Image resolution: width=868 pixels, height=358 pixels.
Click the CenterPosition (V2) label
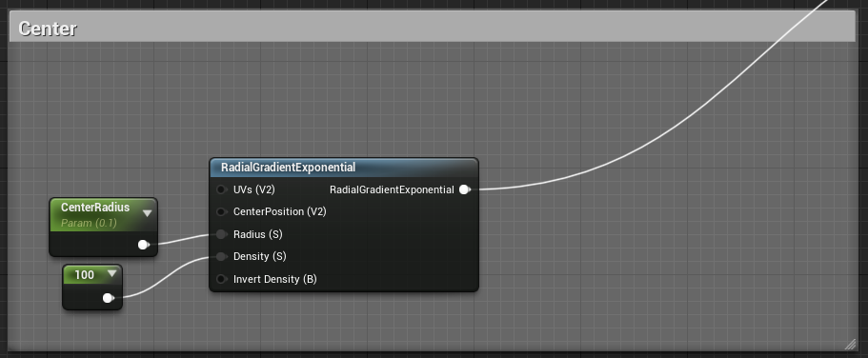pyautogui.click(x=279, y=212)
